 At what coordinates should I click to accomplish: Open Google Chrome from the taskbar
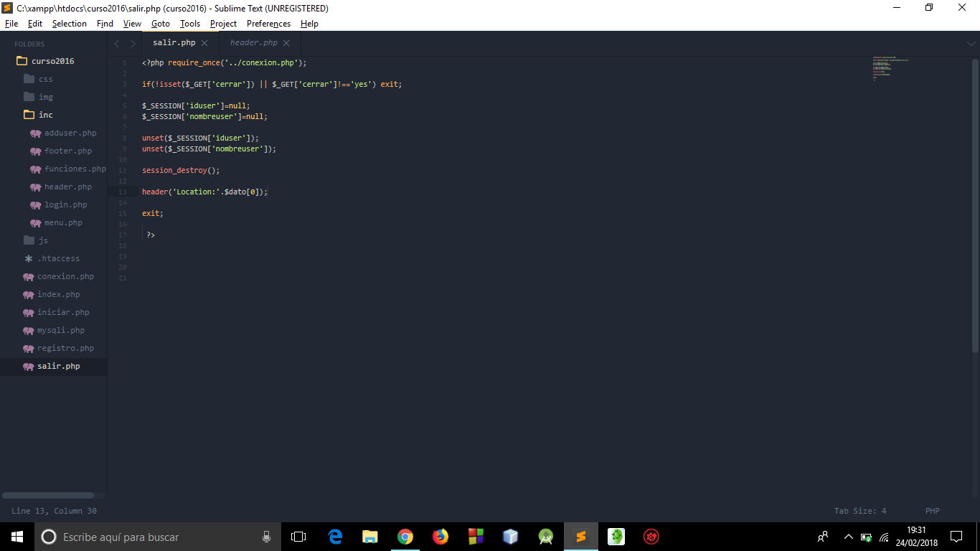[405, 537]
